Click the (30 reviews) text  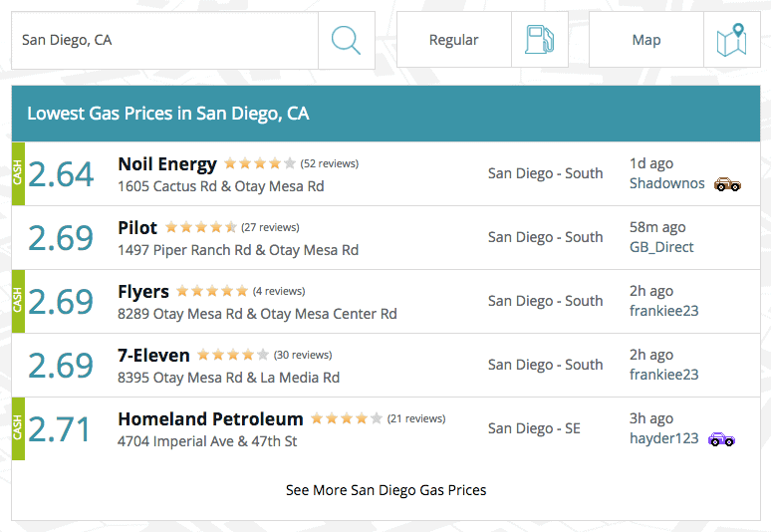tap(303, 355)
